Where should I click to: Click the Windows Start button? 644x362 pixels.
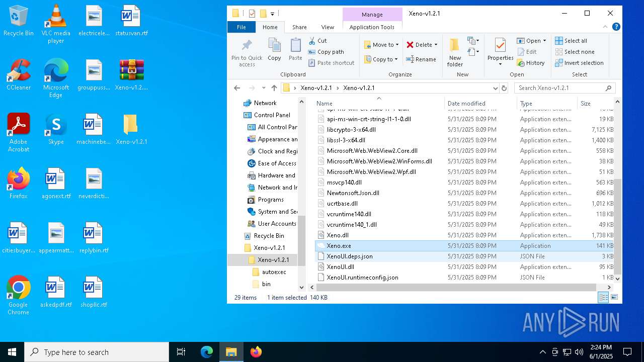click(12, 352)
